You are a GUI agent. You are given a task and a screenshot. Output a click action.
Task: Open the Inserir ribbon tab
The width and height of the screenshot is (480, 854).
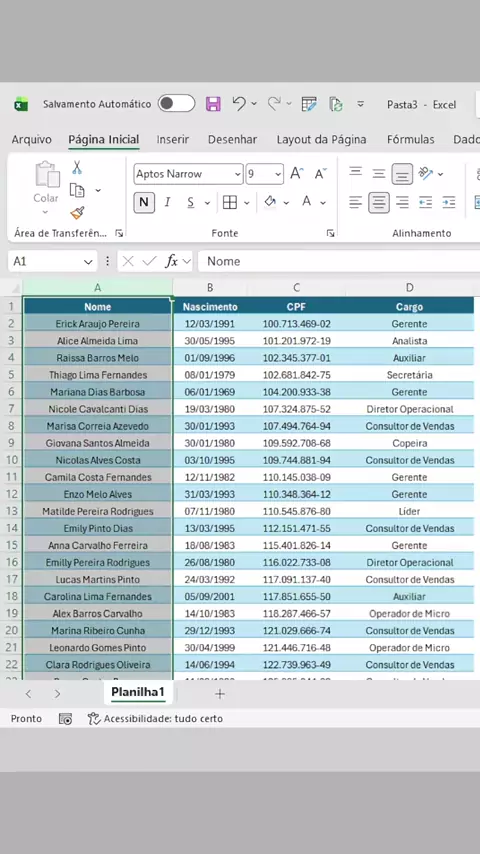click(173, 139)
